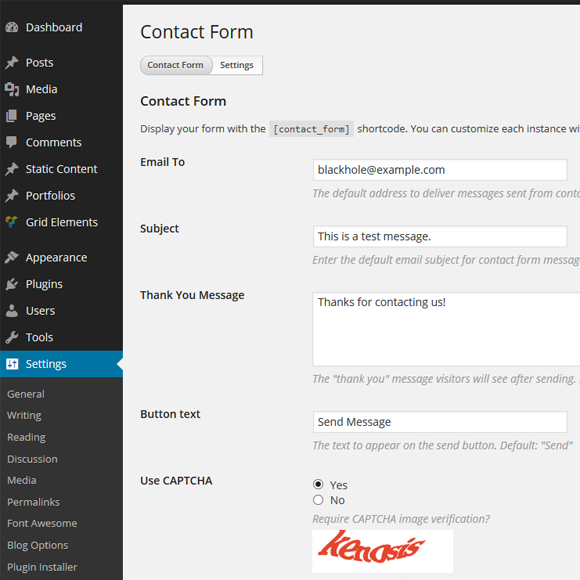
Task: Click the Tools wrench icon
Action: coord(12,337)
